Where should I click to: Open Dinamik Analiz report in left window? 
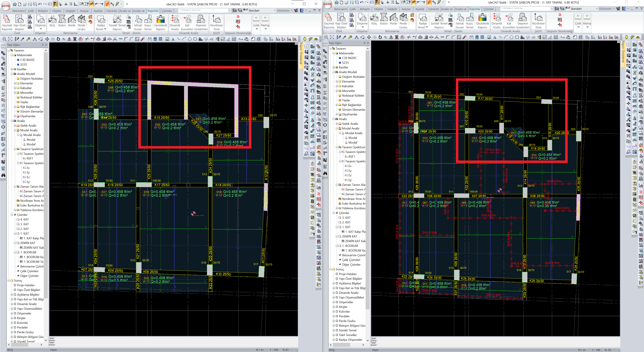[175, 23]
